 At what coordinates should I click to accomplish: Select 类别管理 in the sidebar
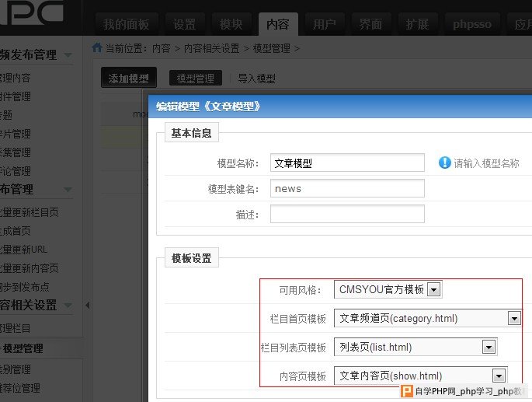pos(16,369)
